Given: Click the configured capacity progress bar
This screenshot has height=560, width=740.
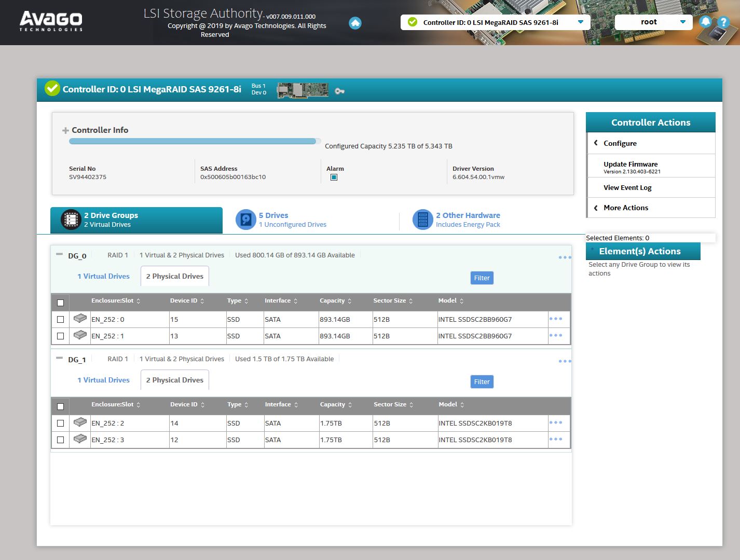Looking at the screenshot, I should click(x=193, y=141).
